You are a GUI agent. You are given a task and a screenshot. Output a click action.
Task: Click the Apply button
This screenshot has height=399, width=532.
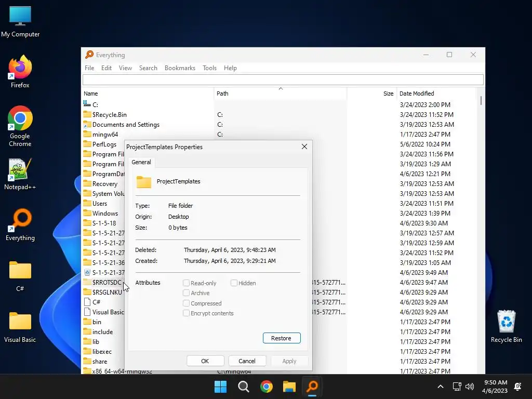[x=289, y=361]
